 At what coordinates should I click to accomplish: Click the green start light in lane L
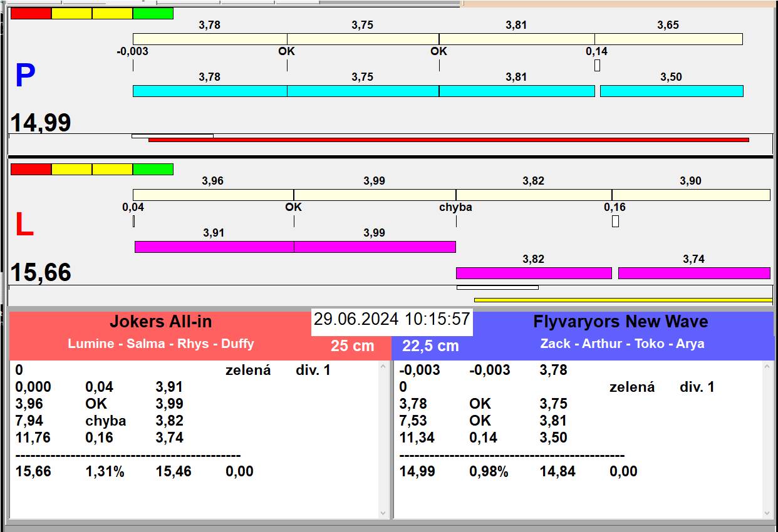pos(153,169)
